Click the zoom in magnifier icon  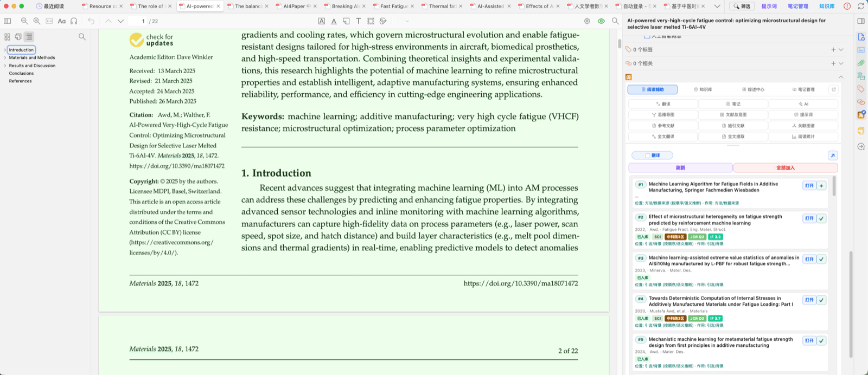(x=37, y=21)
